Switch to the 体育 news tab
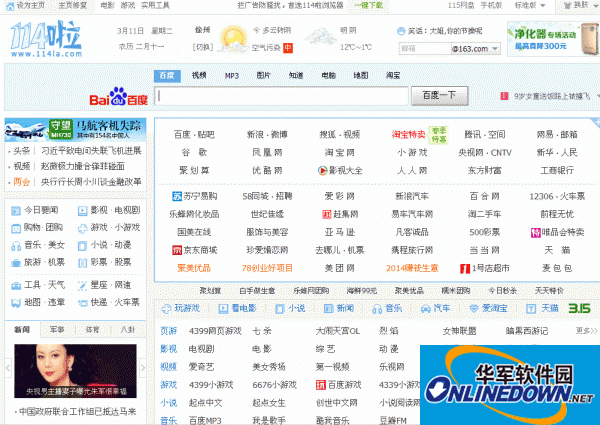600x425 pixels. (x=92, y=329)
